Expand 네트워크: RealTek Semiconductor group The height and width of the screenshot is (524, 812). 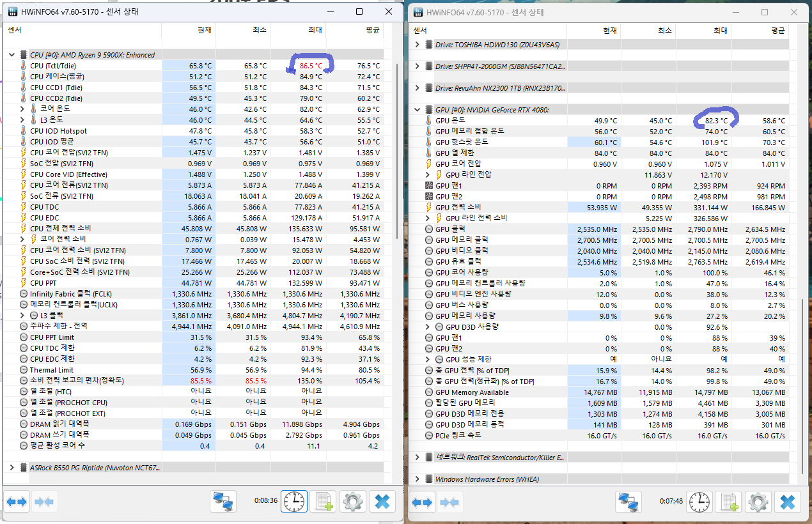tap(418, 458)
